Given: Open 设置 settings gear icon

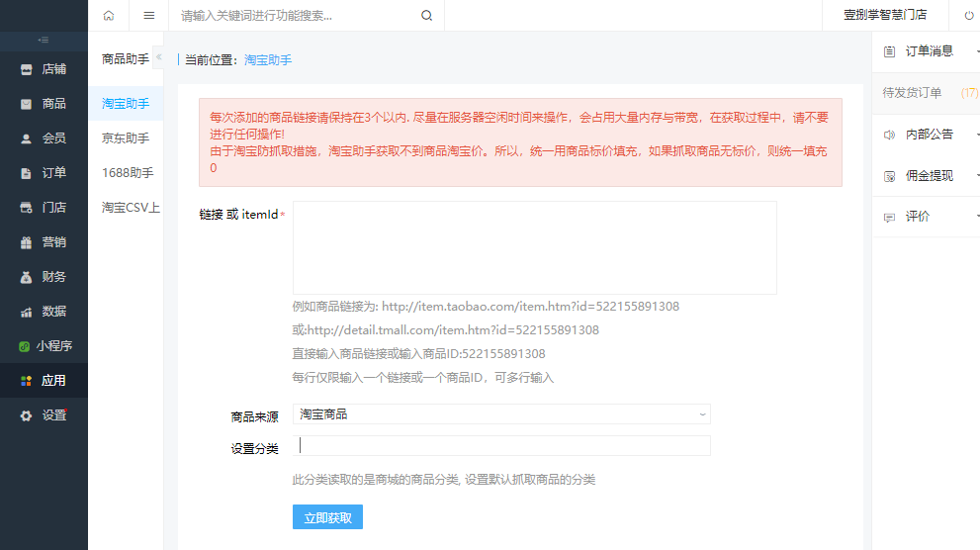Looking at the screenshot, I should (27, 415).
